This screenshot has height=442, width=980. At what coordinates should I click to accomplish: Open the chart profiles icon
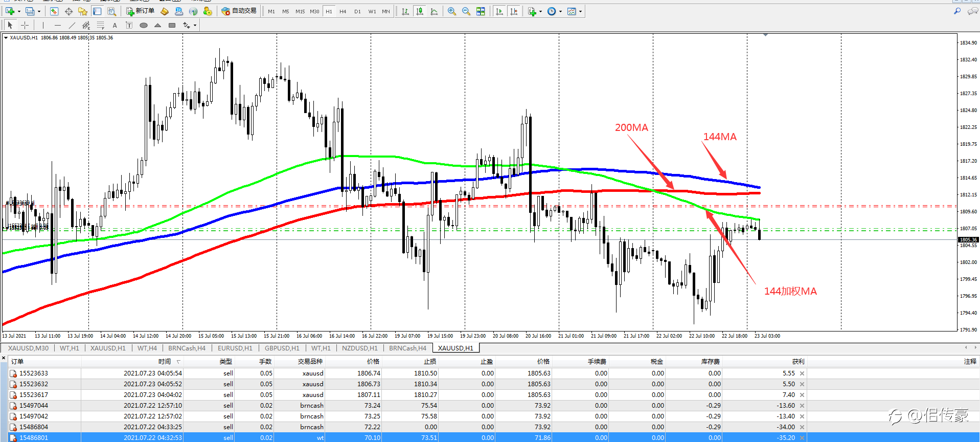point(30,11)
